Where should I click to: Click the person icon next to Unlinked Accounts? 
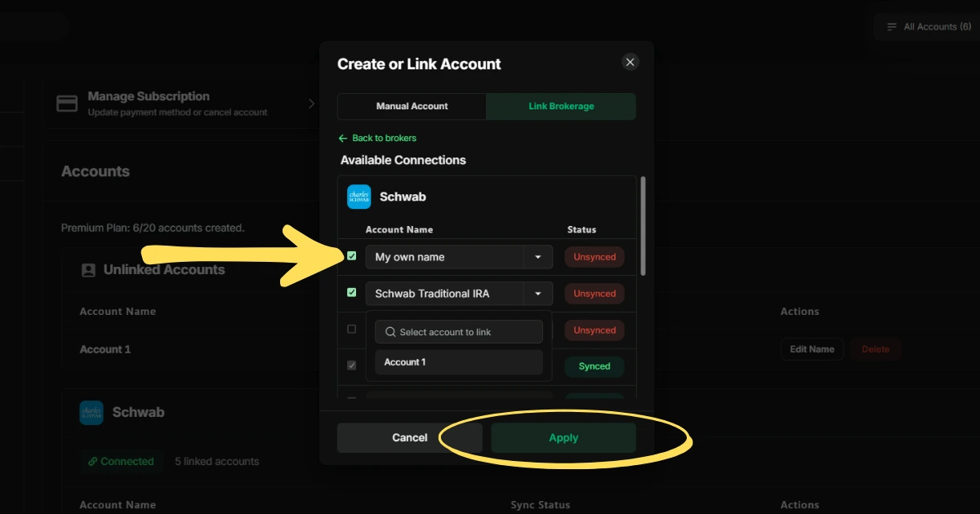click(90, 269)
